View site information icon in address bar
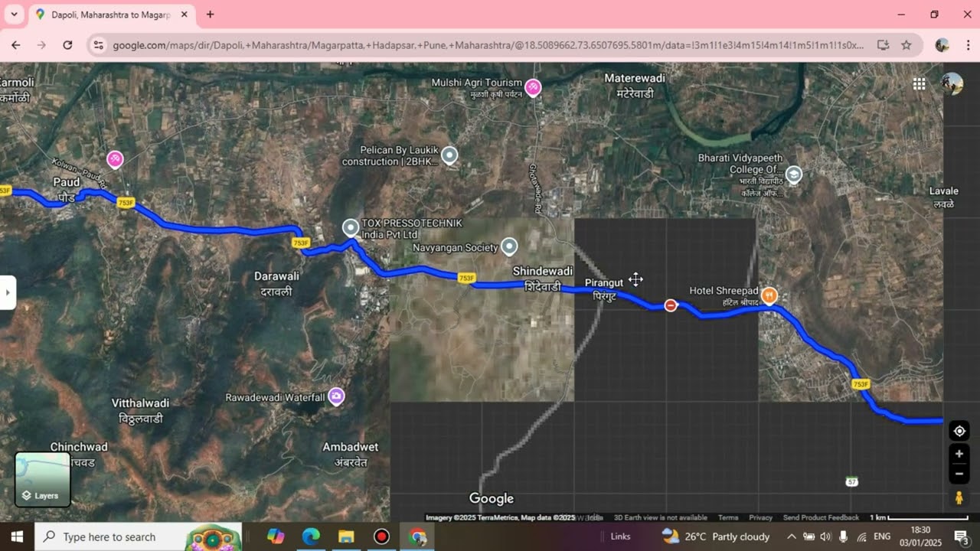This screenshot has height=551, width=980. click(98, 45)
